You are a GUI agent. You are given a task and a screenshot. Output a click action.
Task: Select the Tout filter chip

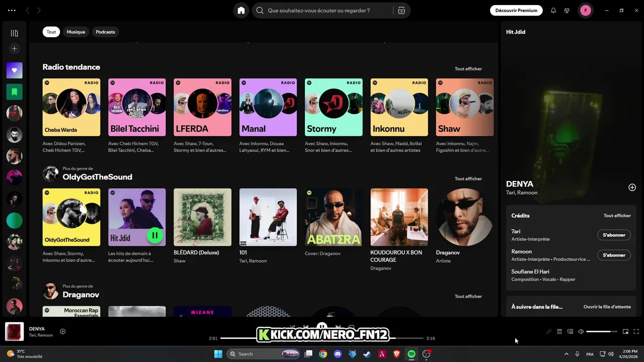(x=51, y=32)
